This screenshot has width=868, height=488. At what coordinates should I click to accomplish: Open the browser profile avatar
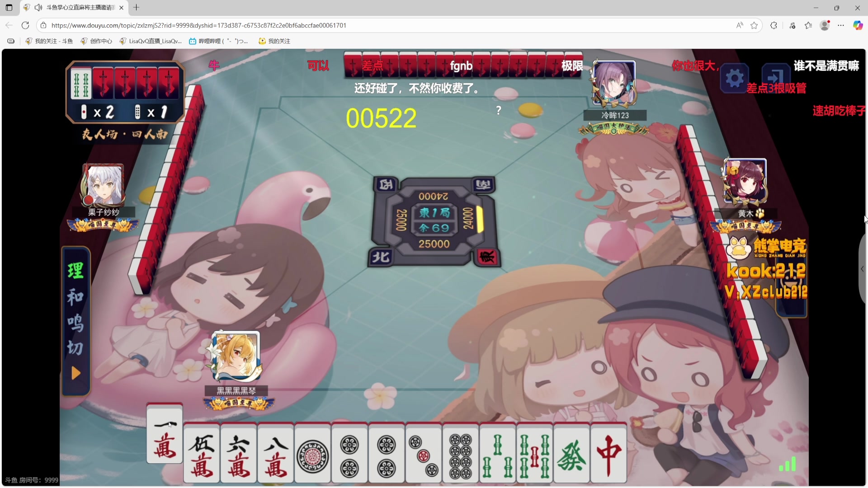click(x=825, y=25)
